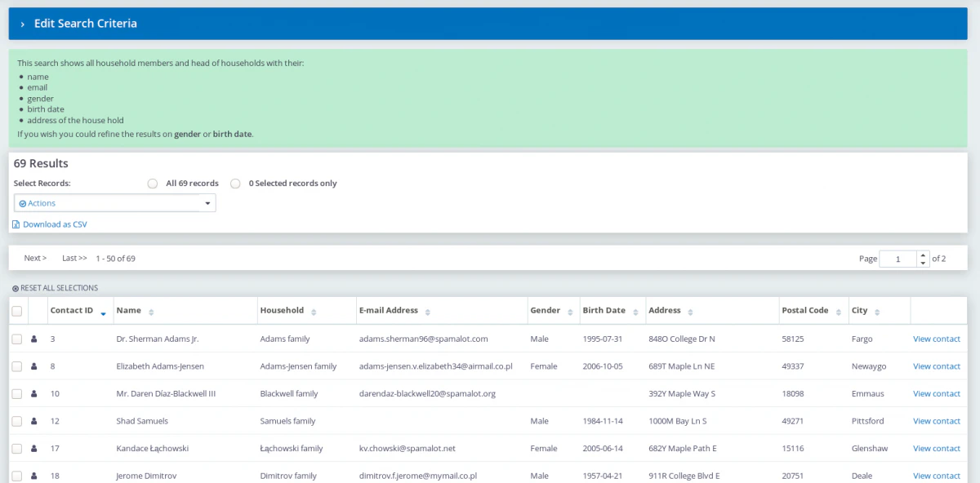Check the box for Shad Samuels row
Image resolution: width=980 pixels, height=483 pixels.
click(x=17, y=421)
